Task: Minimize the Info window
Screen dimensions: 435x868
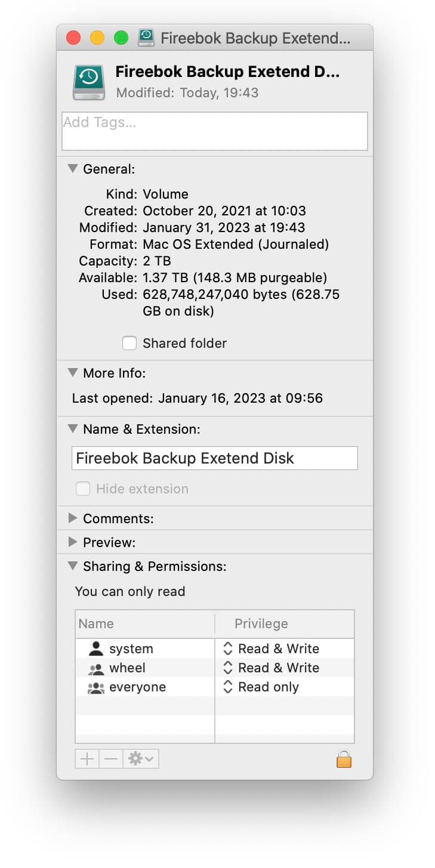Action: pos(97,38)
